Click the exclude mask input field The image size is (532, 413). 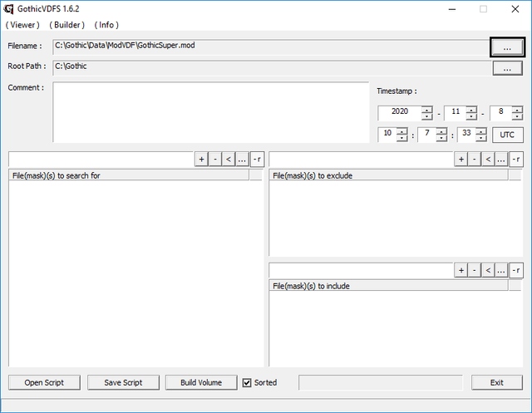coord(362,159)
